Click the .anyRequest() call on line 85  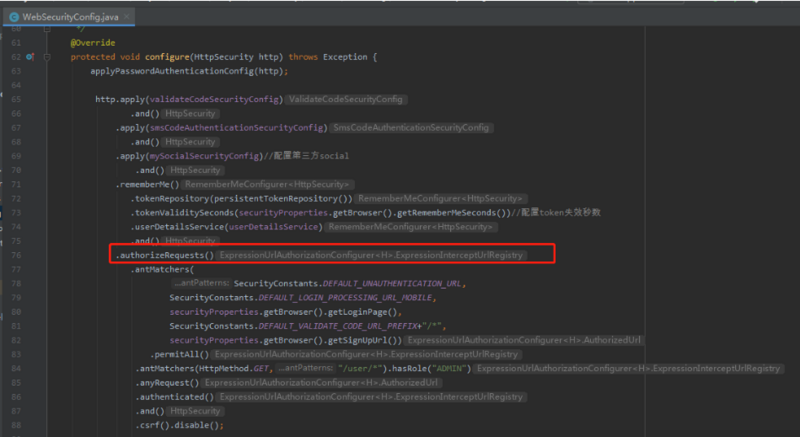tap(167, 382)
